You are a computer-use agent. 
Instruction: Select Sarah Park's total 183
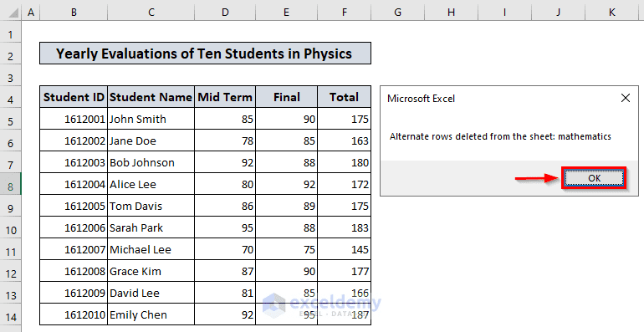[345, 227]
